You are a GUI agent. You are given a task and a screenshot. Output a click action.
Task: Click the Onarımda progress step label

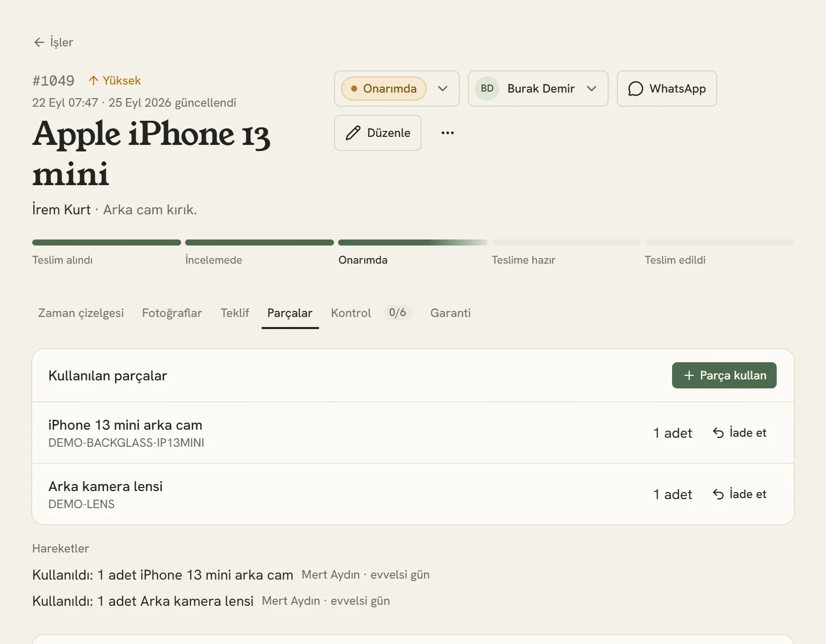click(x=363, y=260)
